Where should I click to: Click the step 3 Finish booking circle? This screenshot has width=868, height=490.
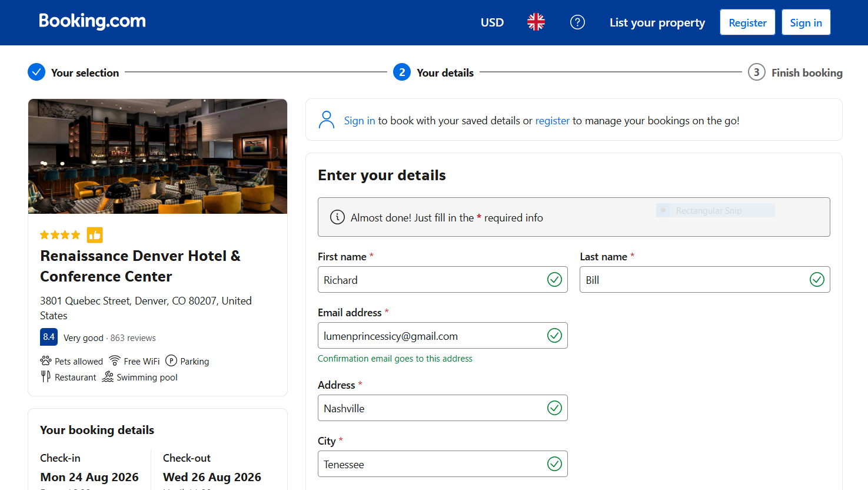(757, 72)
